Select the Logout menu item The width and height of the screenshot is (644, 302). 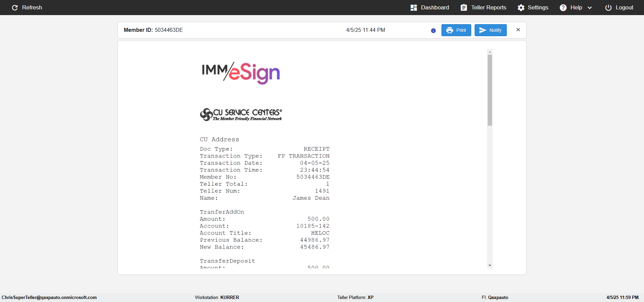(x=619, y=7)
